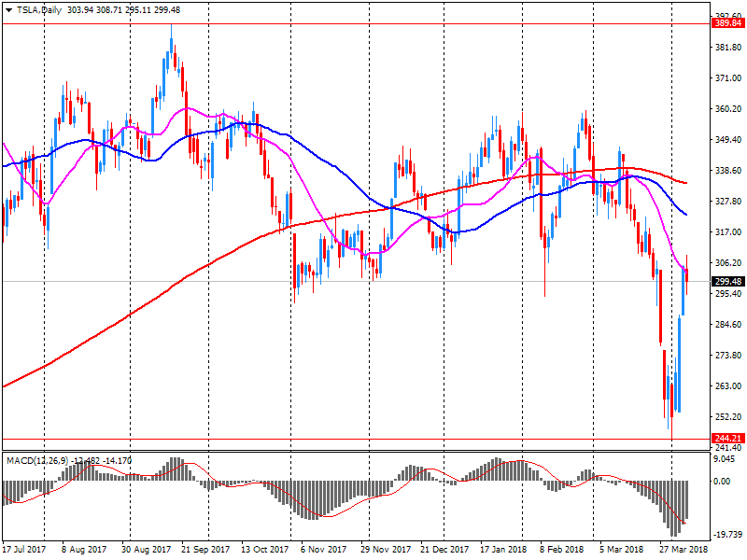
Task: Click the 6 Nov 2017 date label
Action: pos(323,550)
